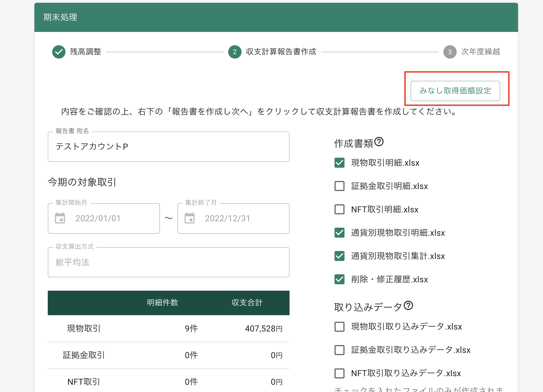Viewport: 543px width, 392px height.
Task: Click the 明細件数 column header
Action: [162, 303]
